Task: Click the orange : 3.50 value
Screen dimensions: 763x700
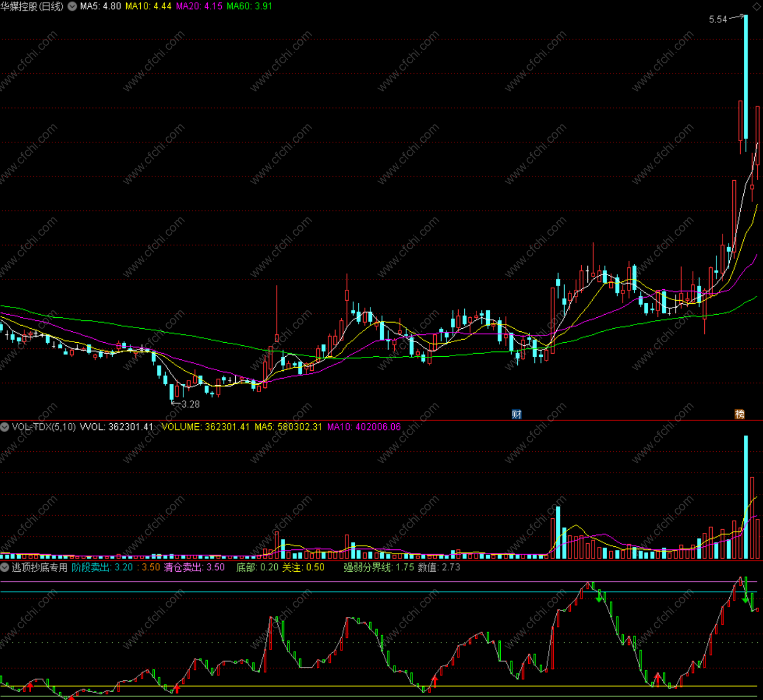Action: [149, 568]
